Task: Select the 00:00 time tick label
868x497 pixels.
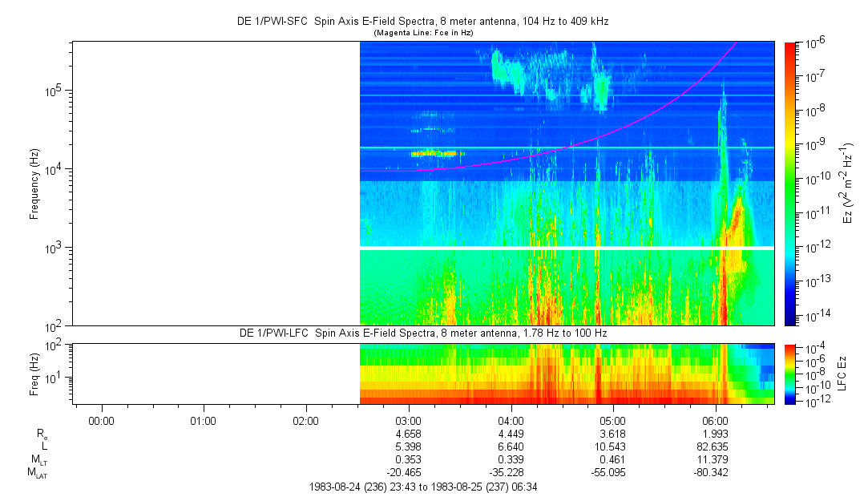Action: 101,421
